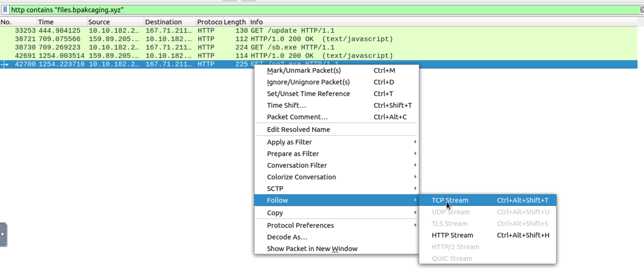644x274 pixels.
Task: Select packet 38730 GET /sb.exe row
Action: pyautogui.click(x=319, y=47)
